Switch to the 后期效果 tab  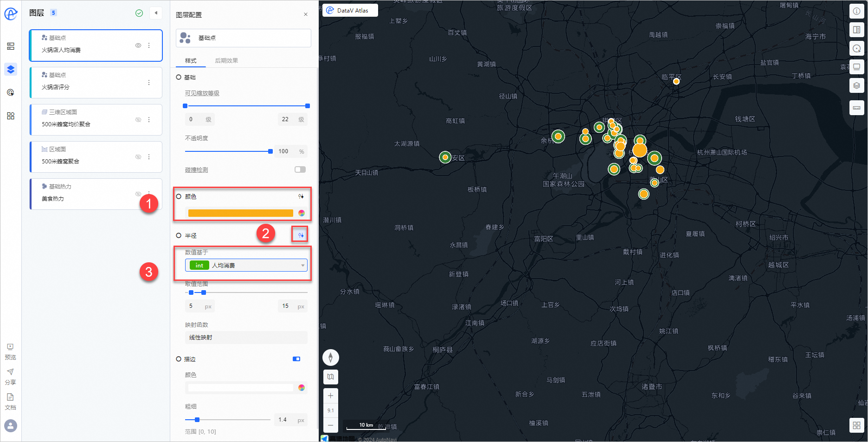point(226,61)
